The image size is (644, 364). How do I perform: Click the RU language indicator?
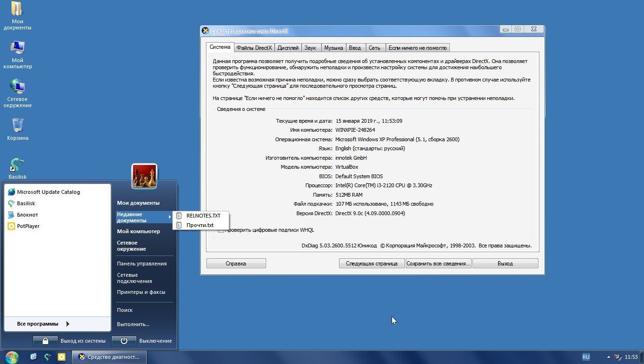(x=586, y=357)
